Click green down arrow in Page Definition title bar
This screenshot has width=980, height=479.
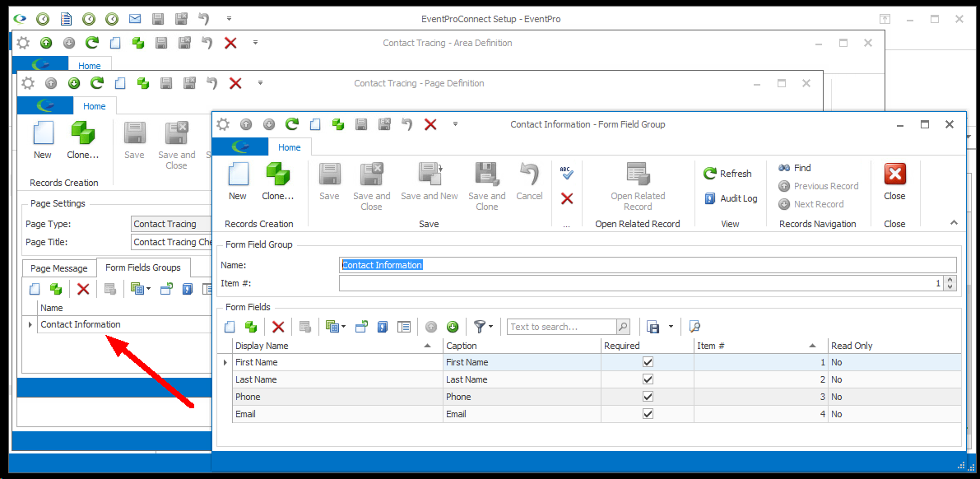(x=74, y=83)
